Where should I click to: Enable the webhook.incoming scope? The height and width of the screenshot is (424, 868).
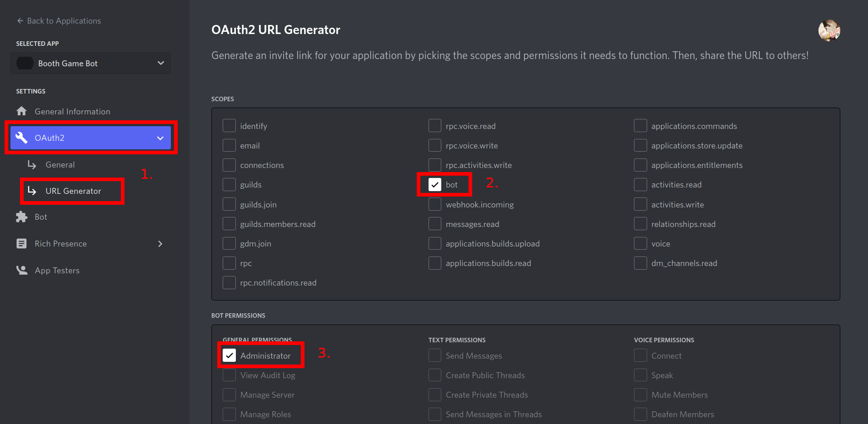(435, 204)
